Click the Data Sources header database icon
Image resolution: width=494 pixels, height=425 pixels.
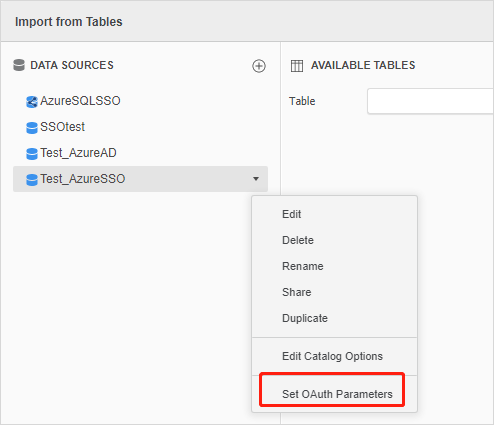tap(19, 65)
